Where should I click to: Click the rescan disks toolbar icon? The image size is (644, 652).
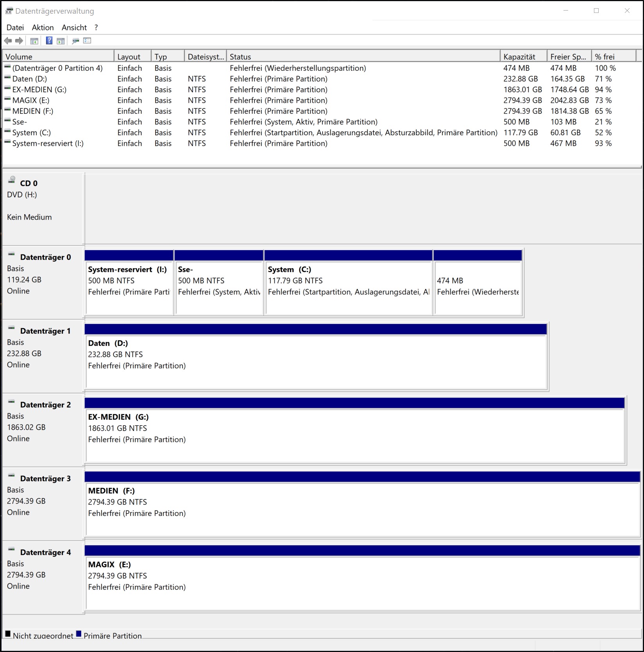(x=75, y=41)
